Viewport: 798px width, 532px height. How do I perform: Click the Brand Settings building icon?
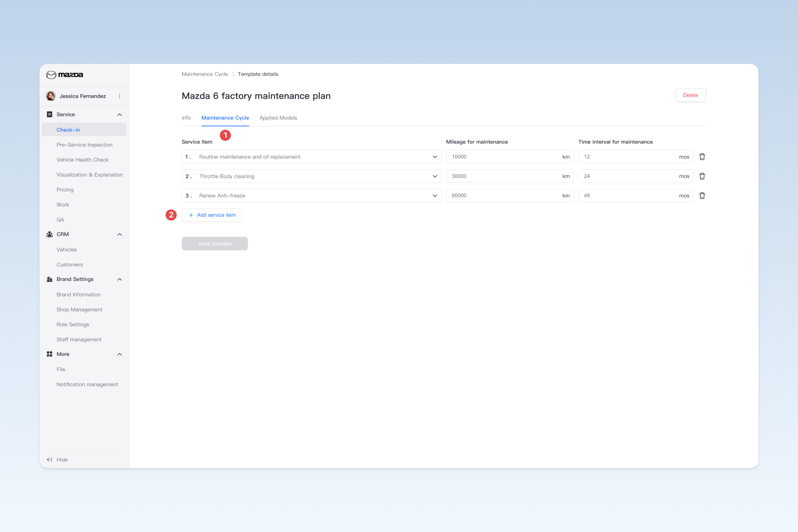coord(49,279)
